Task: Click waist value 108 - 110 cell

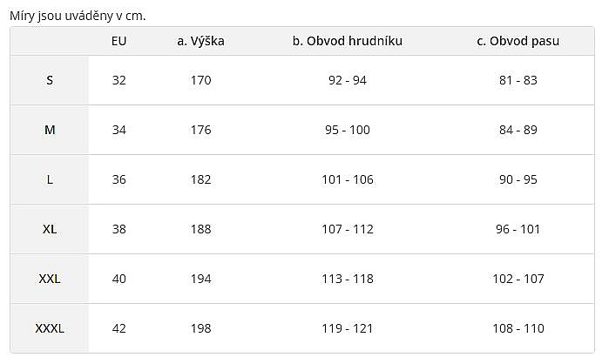Action: pyautogui.click(x=518, y=328)
